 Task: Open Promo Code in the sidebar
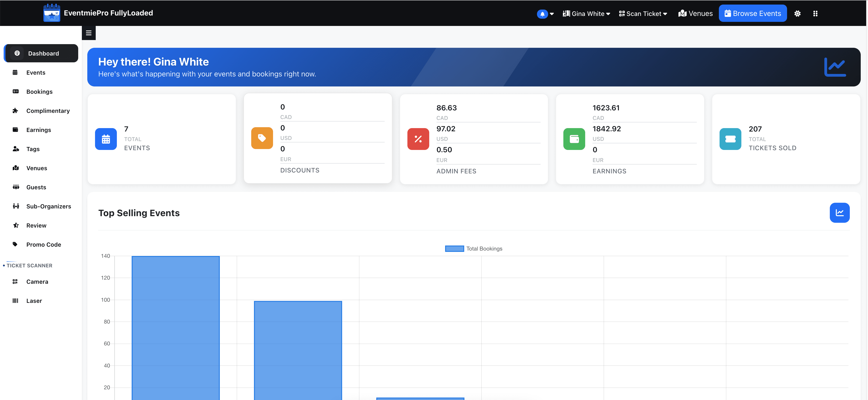(41, 245)
